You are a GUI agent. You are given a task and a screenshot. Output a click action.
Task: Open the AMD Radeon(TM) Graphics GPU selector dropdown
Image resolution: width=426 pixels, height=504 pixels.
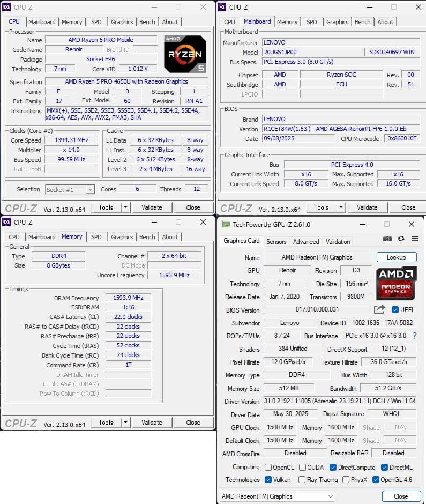(277, 496)
